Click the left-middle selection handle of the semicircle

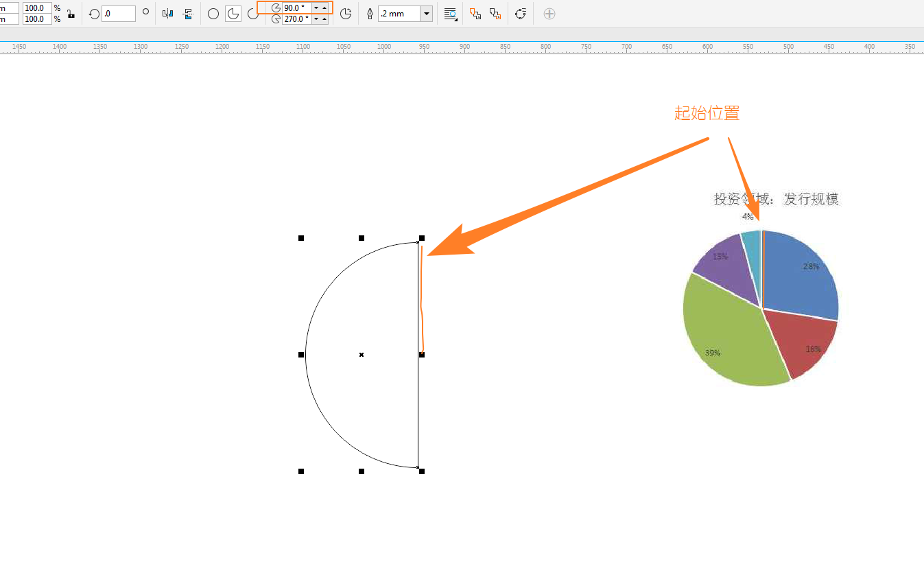tap(301, 355)
